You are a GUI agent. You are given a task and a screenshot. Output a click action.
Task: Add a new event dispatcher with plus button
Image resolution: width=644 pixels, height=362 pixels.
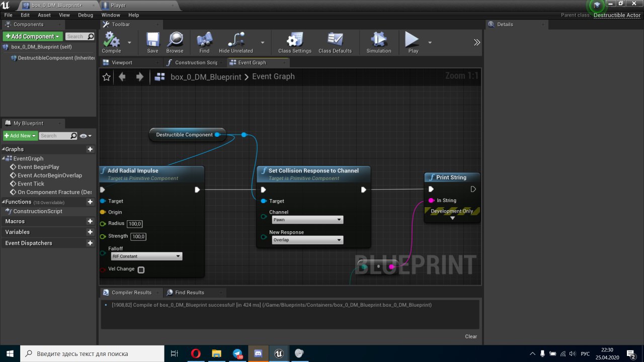coord(90,243)
